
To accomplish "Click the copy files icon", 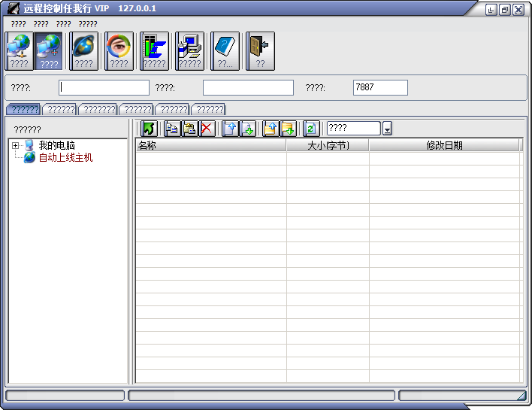I will pos(172,129).
